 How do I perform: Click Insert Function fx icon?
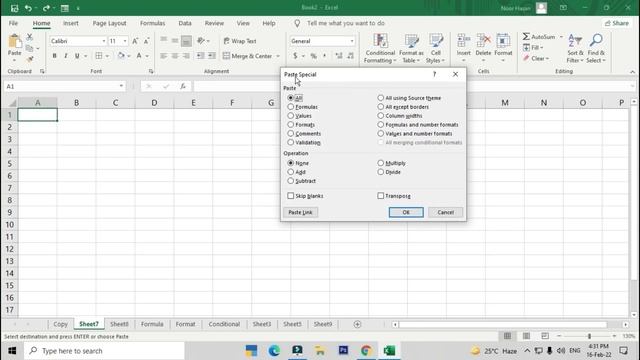183,86
